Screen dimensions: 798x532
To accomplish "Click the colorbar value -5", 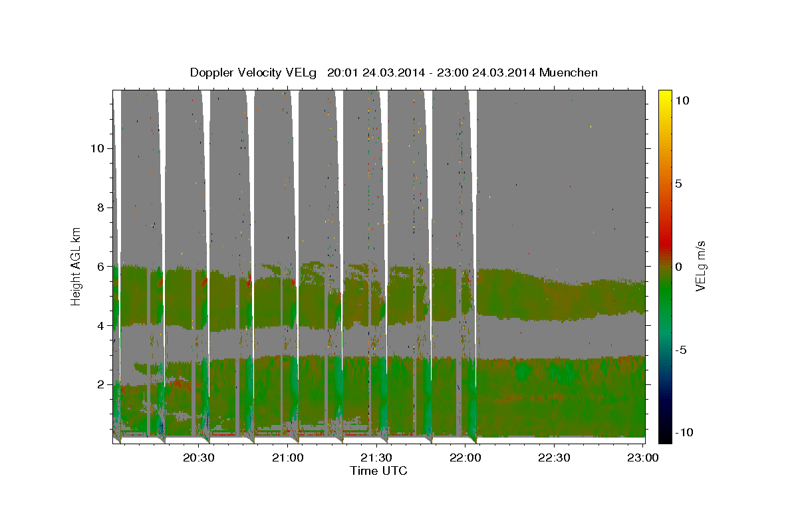I will click(682, 349).
